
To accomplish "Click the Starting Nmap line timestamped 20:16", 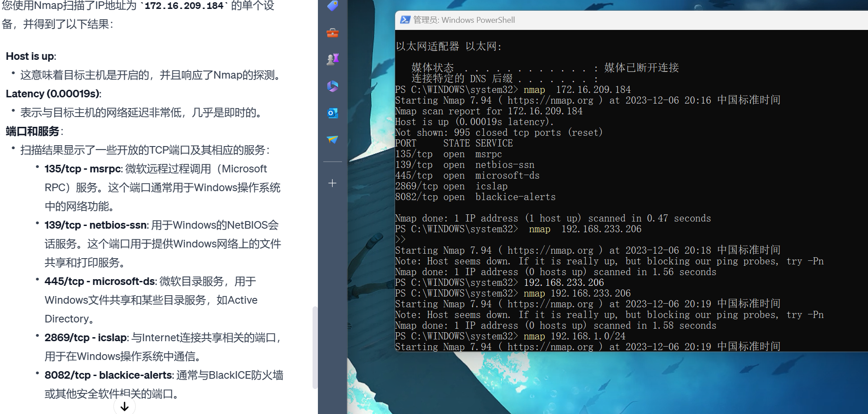I will (588, 100).
